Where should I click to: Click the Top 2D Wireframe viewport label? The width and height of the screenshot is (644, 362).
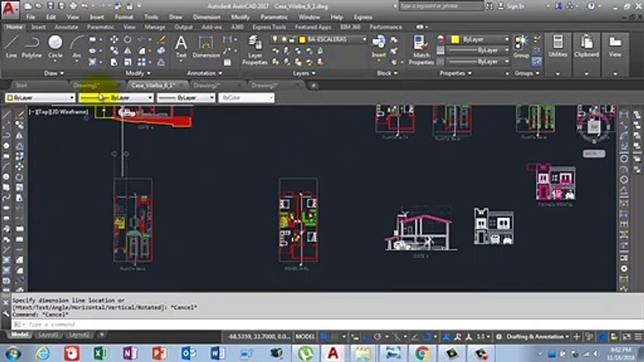point(59,112)
